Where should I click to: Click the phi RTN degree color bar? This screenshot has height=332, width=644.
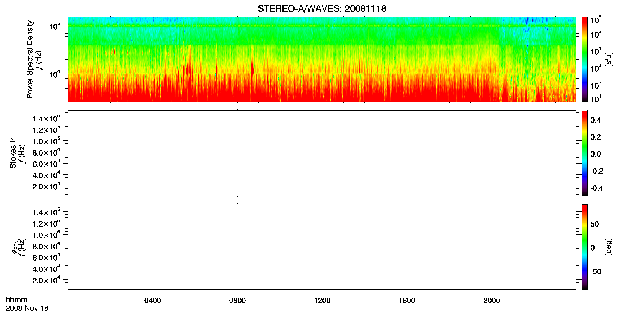585,247
